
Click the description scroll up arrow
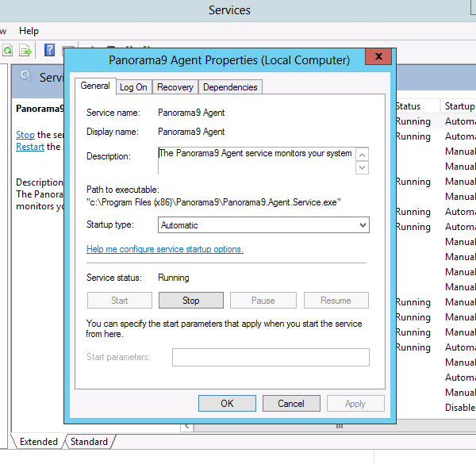pyautogui.click(x=362, y=155)
